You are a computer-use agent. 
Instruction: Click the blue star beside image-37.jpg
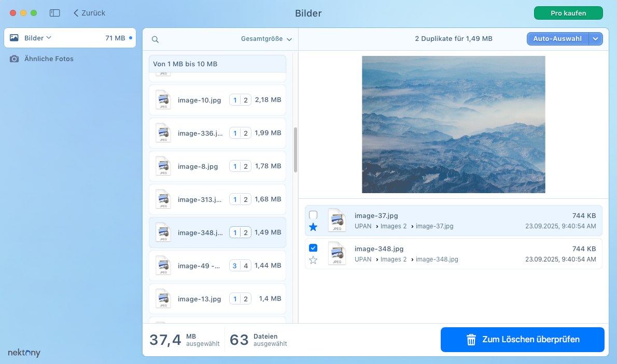click(x=313, y=227)
